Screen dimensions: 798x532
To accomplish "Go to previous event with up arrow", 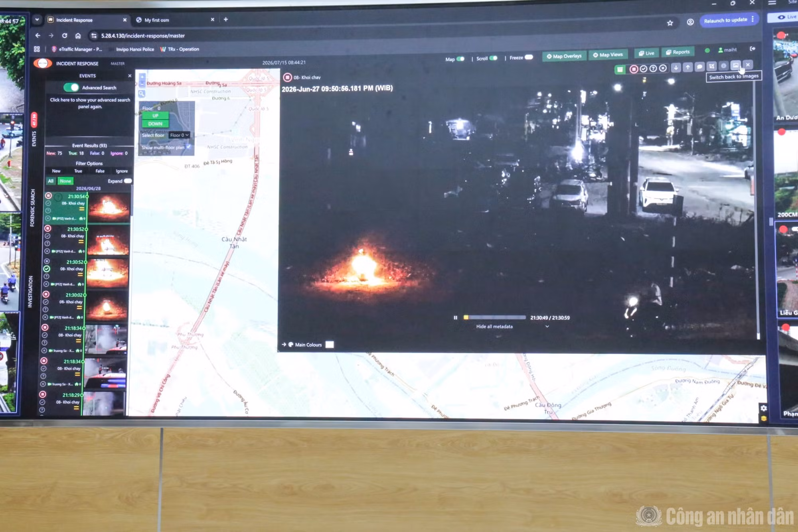I will [x=688, y=67].
